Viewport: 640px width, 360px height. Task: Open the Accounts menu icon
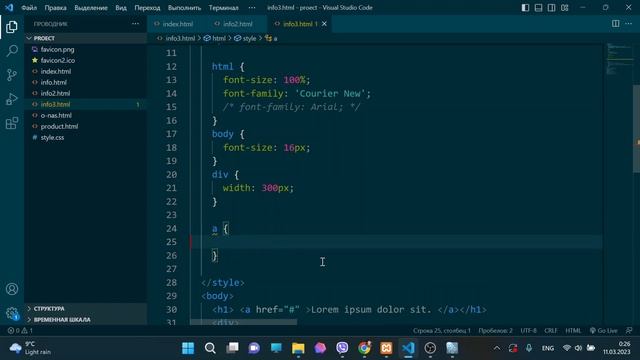(x=12, y=289)
